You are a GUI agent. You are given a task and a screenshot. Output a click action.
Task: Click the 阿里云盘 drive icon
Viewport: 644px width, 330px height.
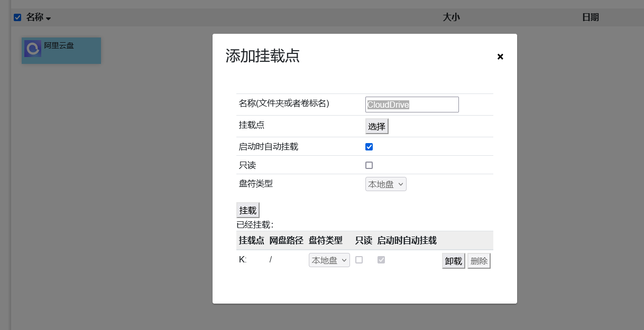click(x=33, y=49)
